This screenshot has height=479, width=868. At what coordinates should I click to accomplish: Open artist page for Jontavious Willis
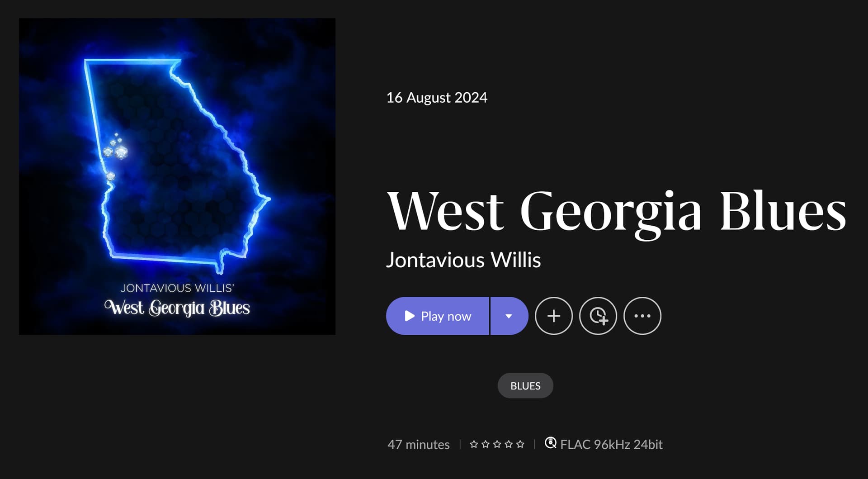pos(463,260)
